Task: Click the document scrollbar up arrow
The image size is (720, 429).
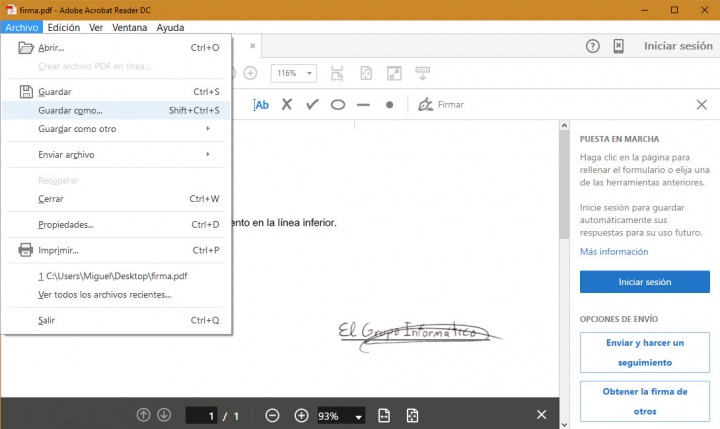Action: click(564, 125)
